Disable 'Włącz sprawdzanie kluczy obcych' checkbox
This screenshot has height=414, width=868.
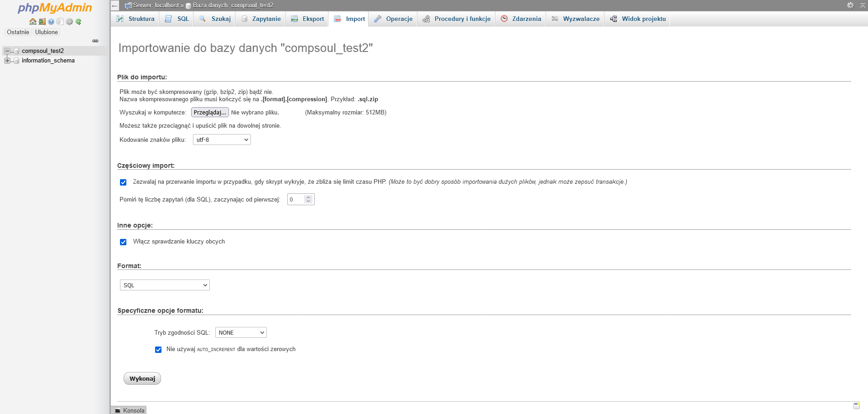pos(123,242)
